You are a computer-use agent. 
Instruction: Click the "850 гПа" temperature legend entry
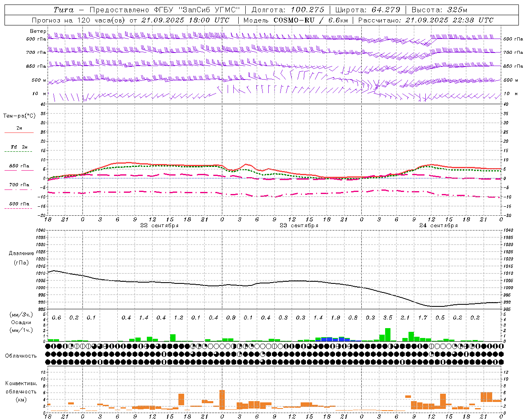[x=19, y=166]
